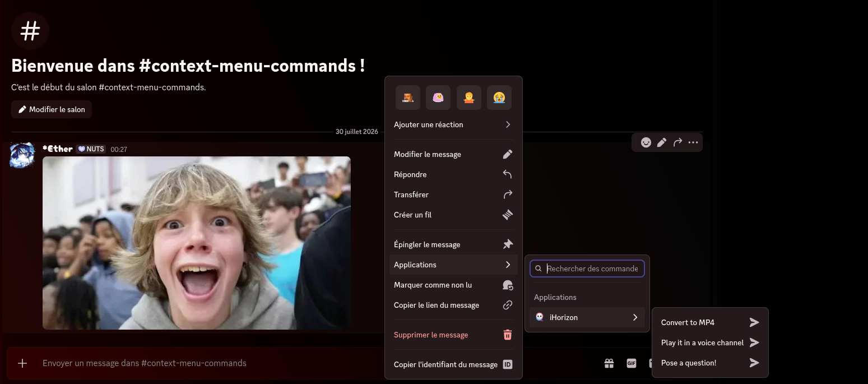Open *Ether's avatar profile
868x384 pixels.
coord(22,155)
